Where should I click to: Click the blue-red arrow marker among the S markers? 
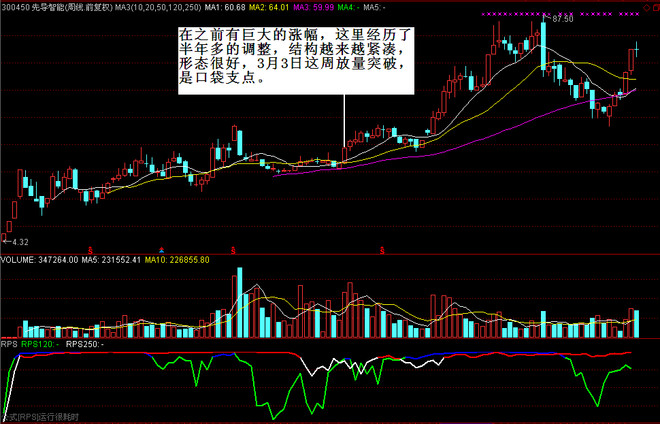tap(162, 251)
